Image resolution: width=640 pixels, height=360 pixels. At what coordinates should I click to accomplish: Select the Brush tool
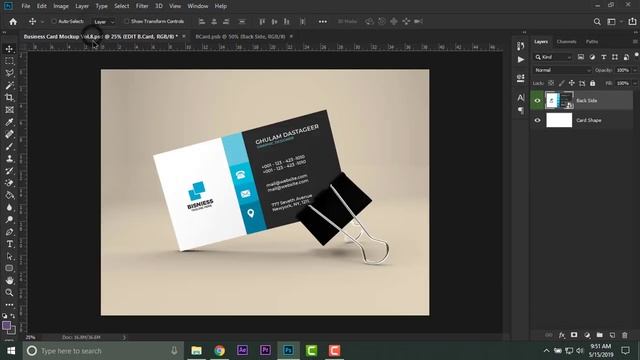pyautogui.click(x=9, y=147)
